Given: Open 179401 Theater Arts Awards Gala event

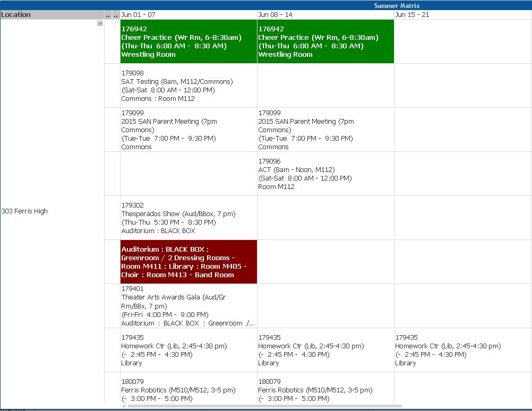Looking at the screenshot, I should pos(188,306).
